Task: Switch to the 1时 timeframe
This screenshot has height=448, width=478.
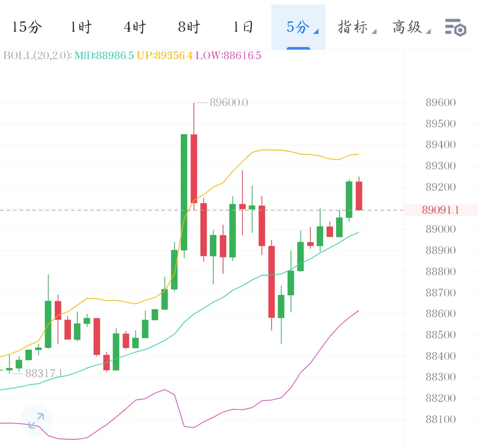Action: click(x=81, y=27)
